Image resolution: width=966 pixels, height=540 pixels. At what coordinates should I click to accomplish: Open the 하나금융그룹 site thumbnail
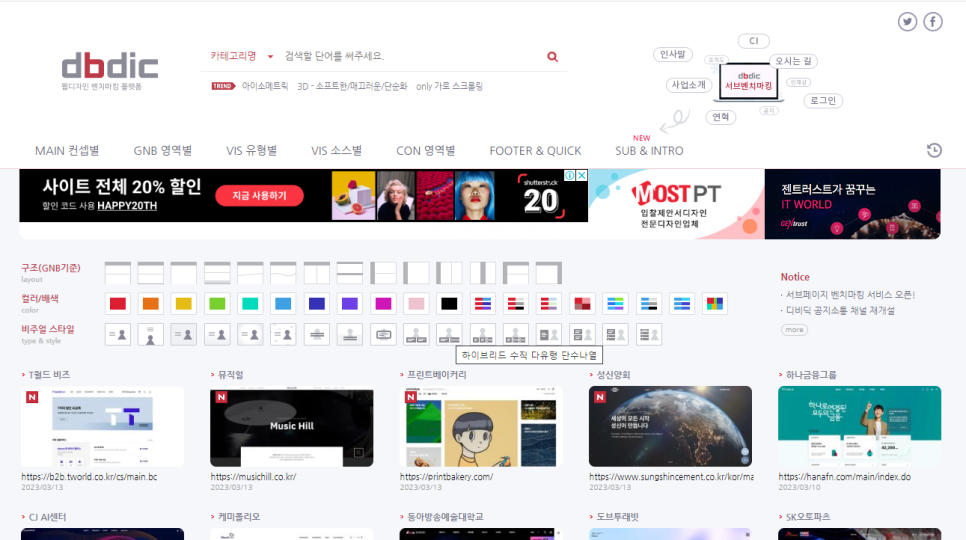pyautogui.click(x=859, y=426)
